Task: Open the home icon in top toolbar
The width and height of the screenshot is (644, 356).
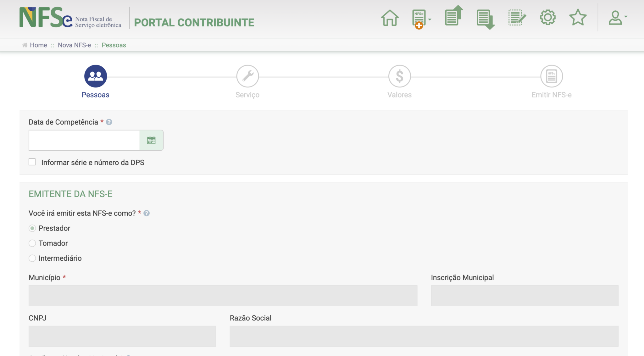Action: [390, 18]
